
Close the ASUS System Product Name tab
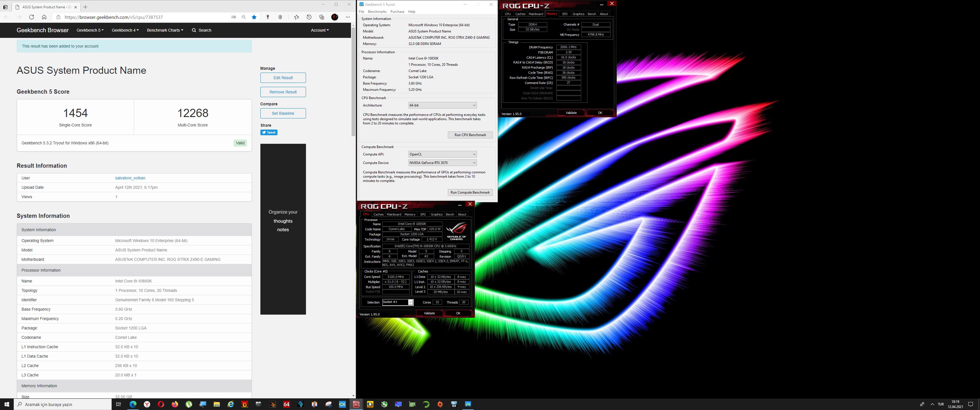pos(76,7)
